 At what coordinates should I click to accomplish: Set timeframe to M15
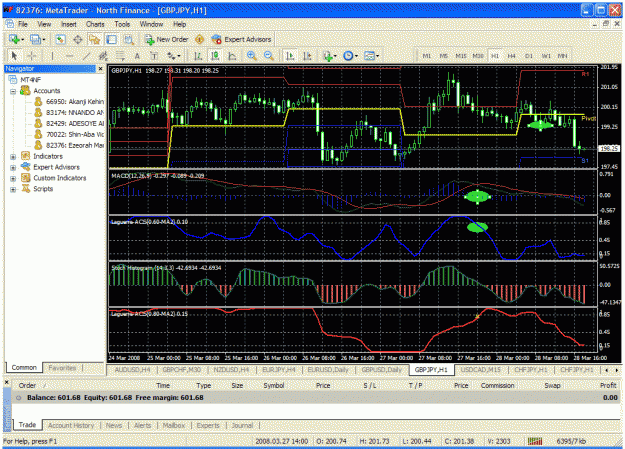tap(461, 56)
